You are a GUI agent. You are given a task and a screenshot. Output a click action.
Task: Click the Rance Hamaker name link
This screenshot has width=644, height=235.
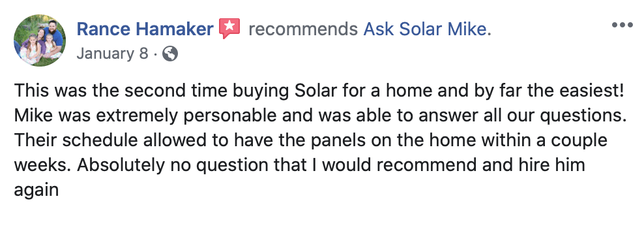[x=145, y=29]
